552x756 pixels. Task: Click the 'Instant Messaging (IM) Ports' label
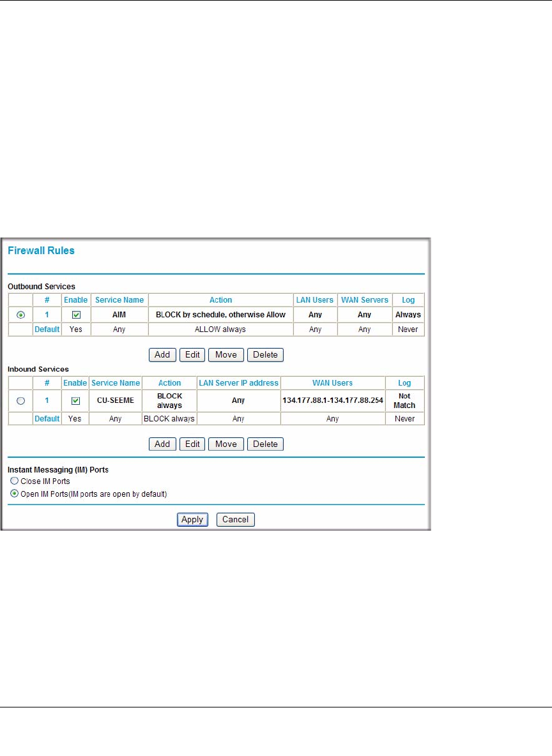58,469
